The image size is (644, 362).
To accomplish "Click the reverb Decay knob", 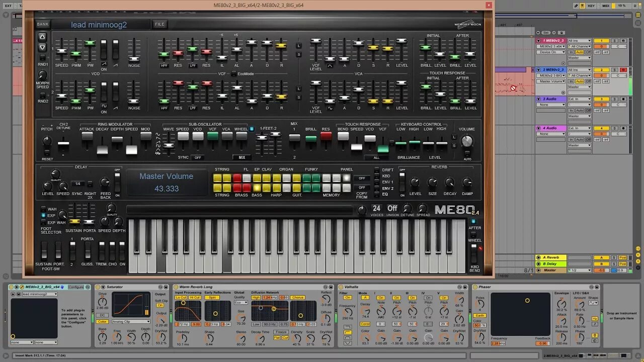I will pos(450,183).
